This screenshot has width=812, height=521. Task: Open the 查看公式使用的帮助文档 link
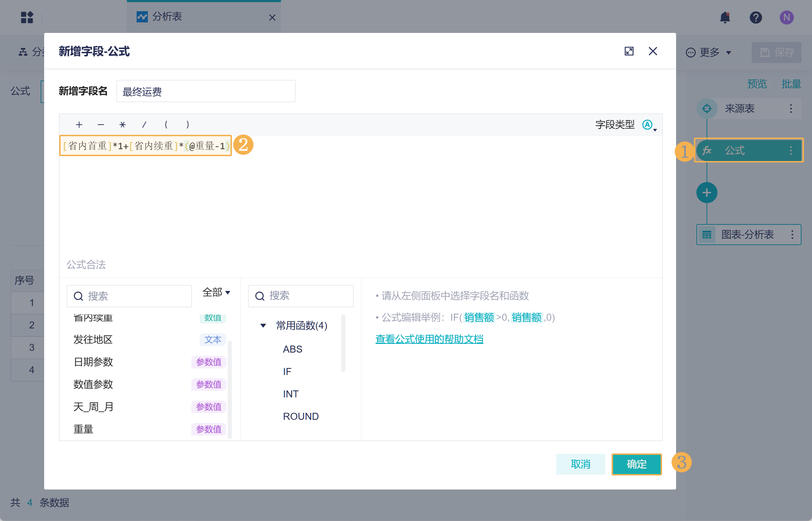429,339
